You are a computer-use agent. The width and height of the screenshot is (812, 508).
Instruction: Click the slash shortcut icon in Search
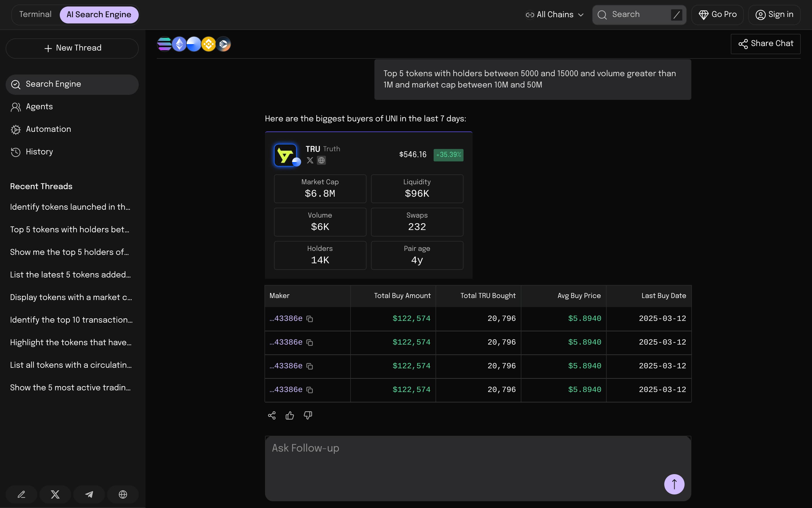coord(676,15)
